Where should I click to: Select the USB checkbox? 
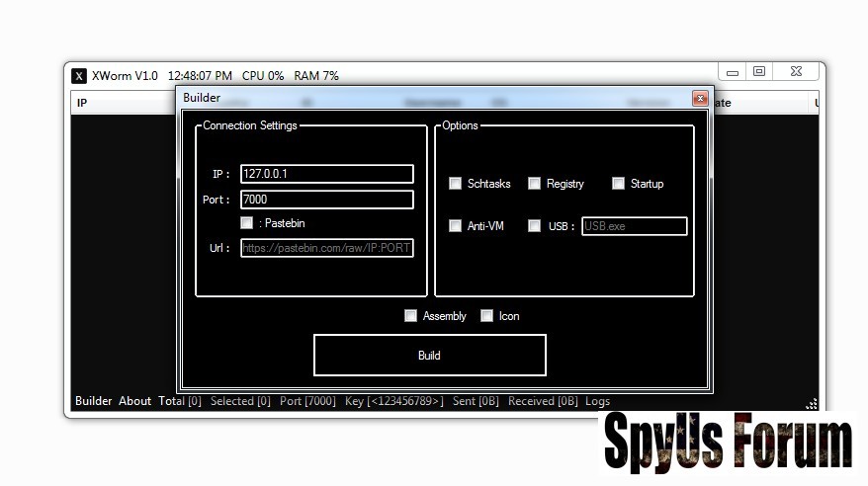point(535,226)
